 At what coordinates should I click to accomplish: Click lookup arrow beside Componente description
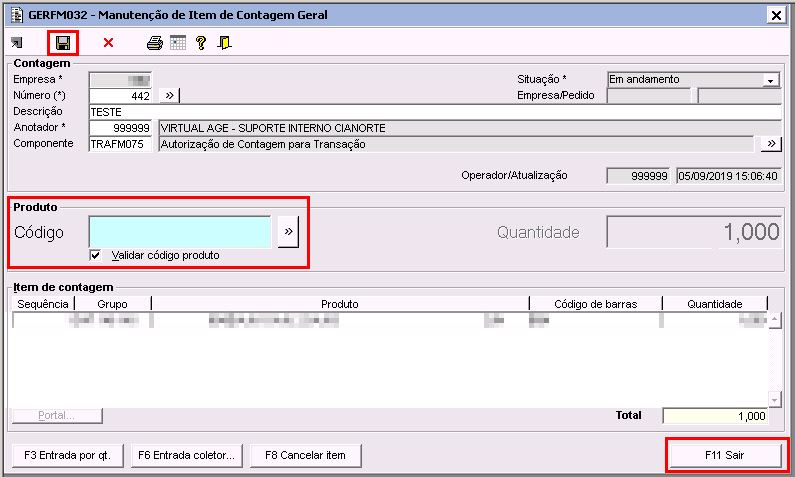click(771, 144)
